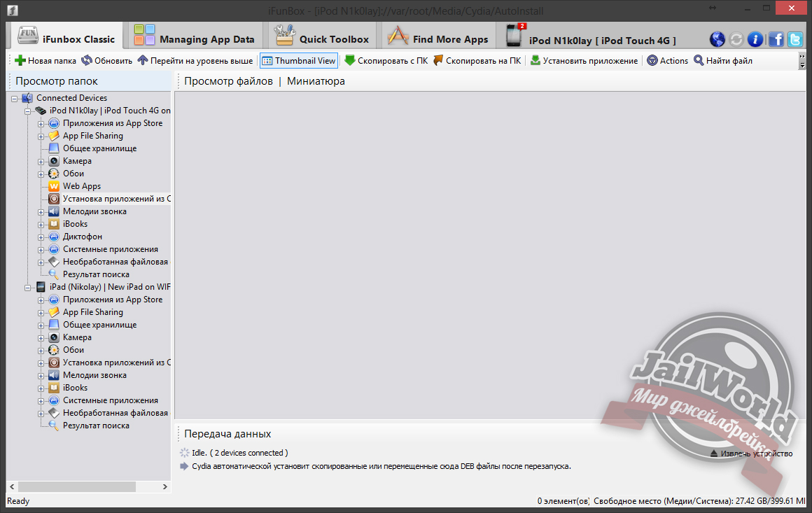Click the globe website icon

[717, 39]
